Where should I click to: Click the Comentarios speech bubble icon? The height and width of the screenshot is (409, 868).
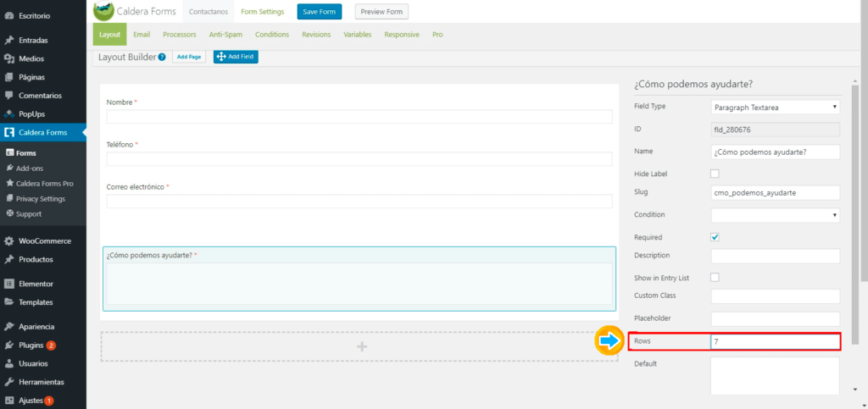[x=8, y=96]
